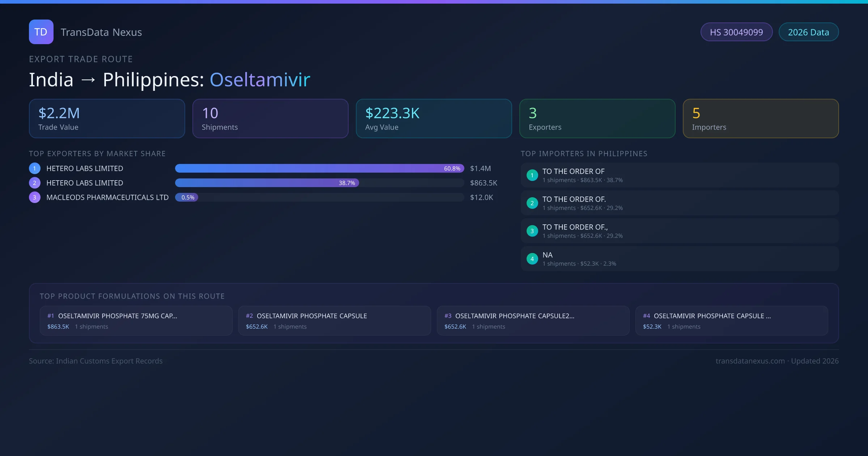Screen dimensions: 868x456
Task: Select the 3 Exporters stat card
Action: (x=597, y=119)
